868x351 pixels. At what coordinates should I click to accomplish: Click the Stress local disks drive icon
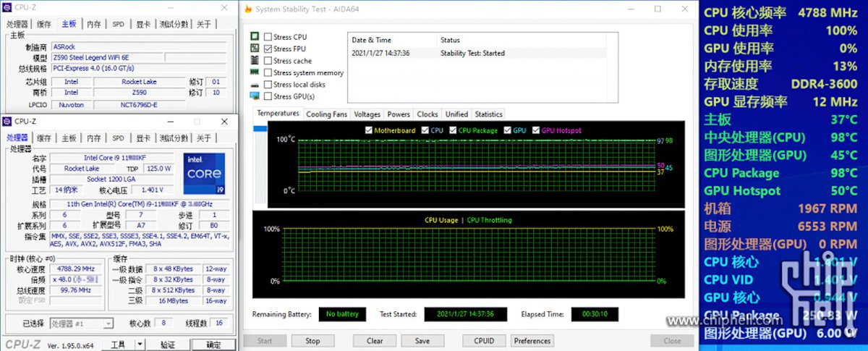click(255, 85)
